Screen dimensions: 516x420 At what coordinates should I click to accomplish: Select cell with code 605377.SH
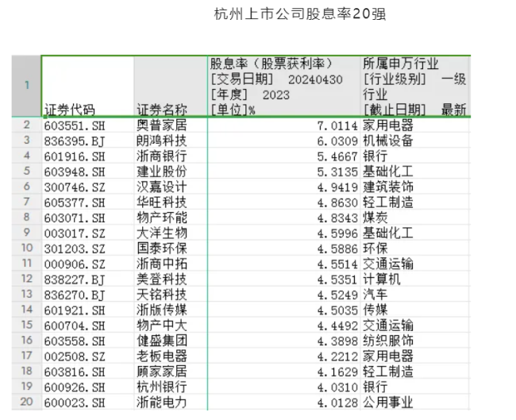pos(88,202)
